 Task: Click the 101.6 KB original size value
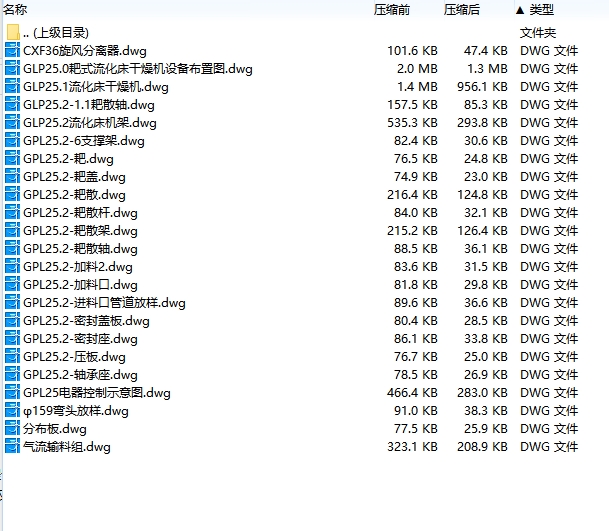[x=412, y=51]
